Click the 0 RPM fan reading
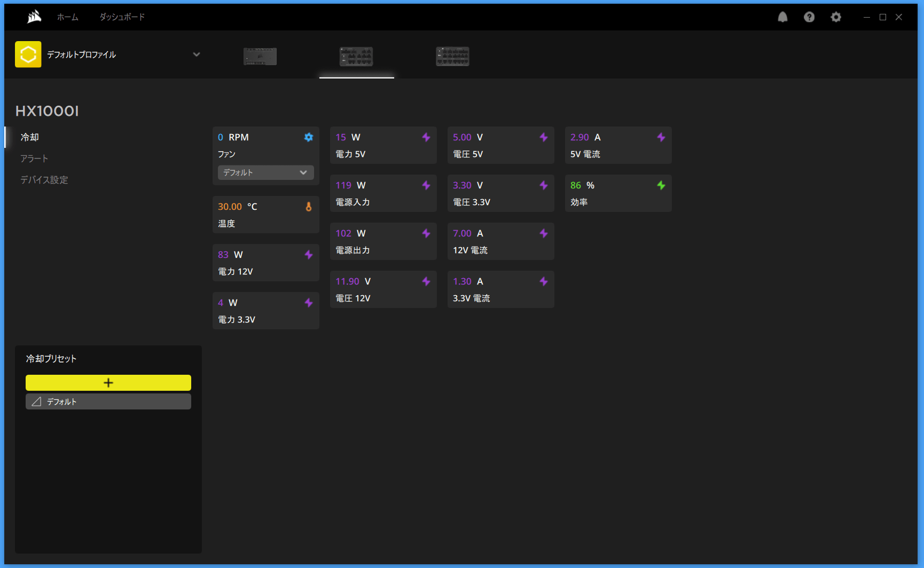The image size is (924, 568). coord(233,137)
